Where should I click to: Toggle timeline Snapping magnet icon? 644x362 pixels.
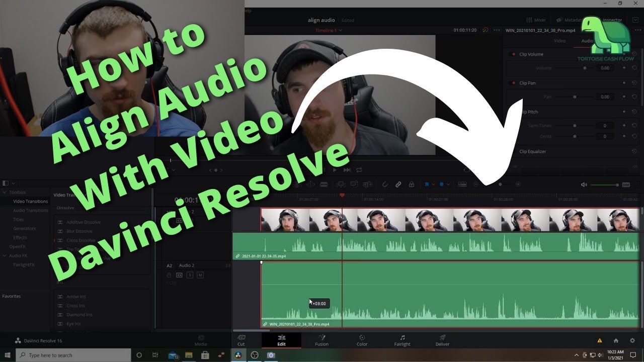(x=385, y=185)
